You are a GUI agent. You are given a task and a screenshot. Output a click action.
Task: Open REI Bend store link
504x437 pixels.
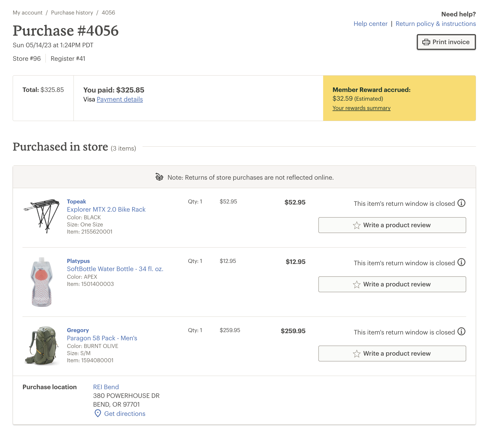click(x=106, y=387)
